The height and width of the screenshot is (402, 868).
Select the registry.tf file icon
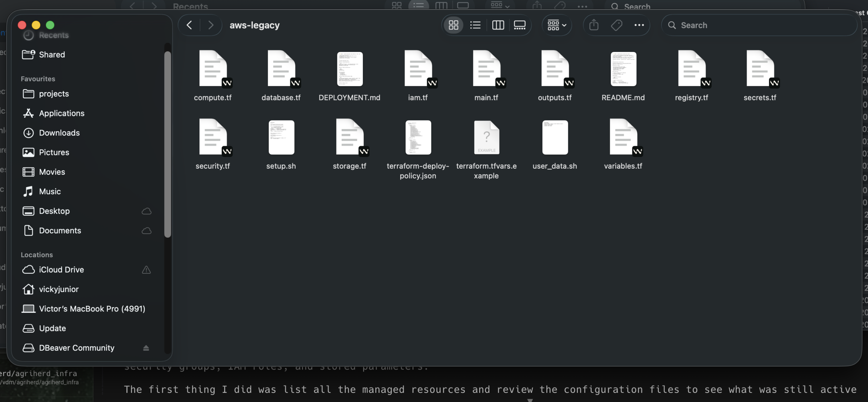click(x=692, y=69)
